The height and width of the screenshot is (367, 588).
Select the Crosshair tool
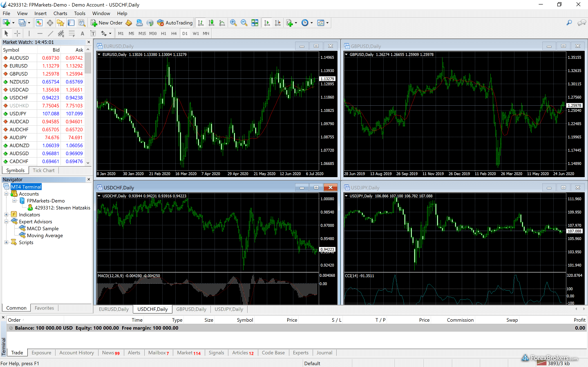(17, 33)
